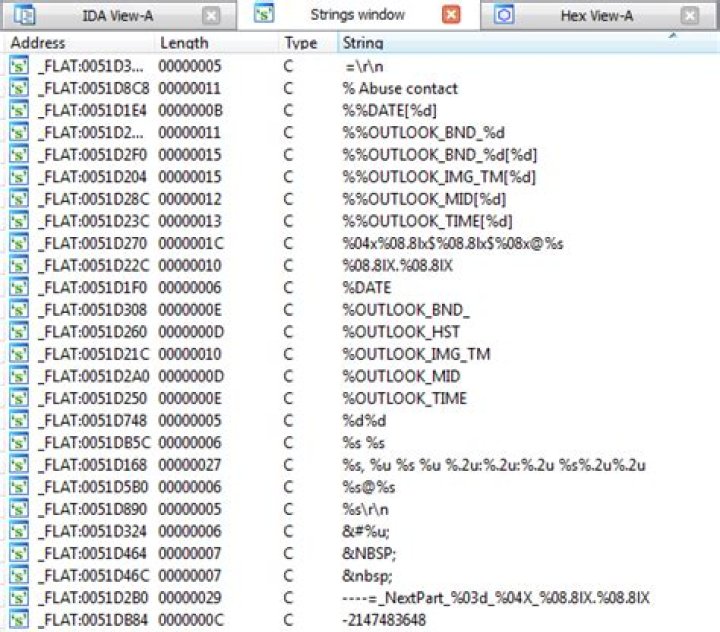Screen dimensions: 720x632
Task: Click the Hex View-A tab icon
Action: [505, 15]
